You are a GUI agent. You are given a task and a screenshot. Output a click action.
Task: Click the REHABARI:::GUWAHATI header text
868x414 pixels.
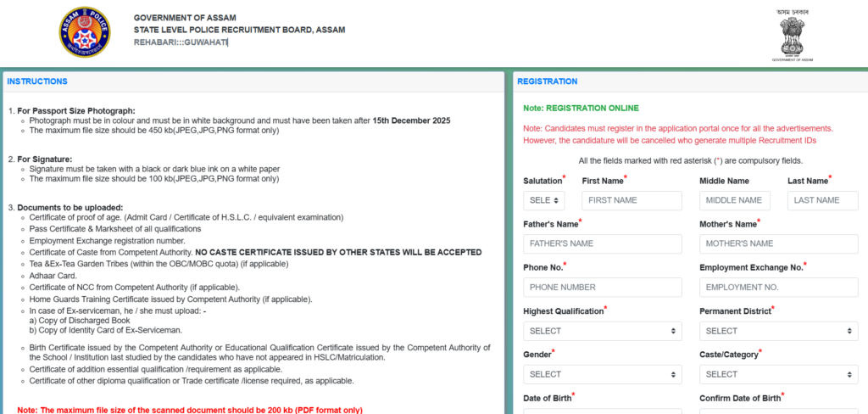point(181,42)
